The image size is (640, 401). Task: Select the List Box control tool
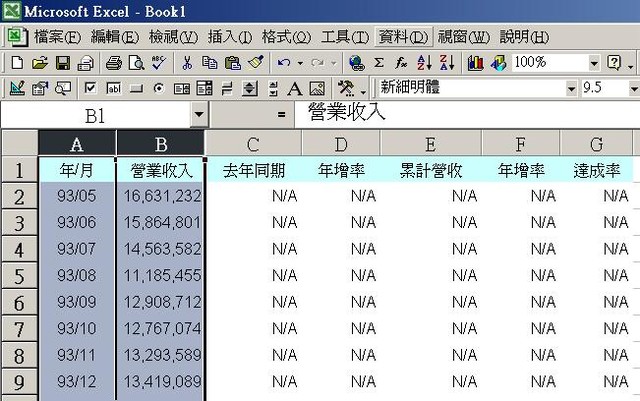(x=182, y=88)
